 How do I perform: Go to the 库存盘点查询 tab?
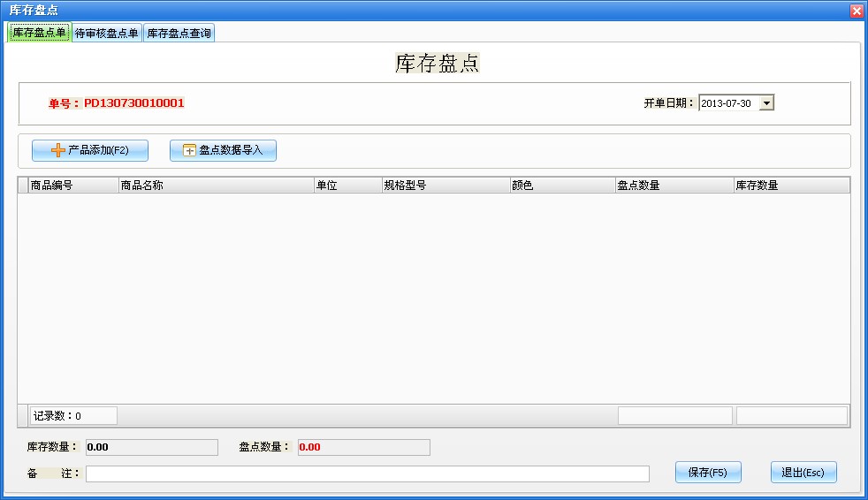tap(179, 34)
